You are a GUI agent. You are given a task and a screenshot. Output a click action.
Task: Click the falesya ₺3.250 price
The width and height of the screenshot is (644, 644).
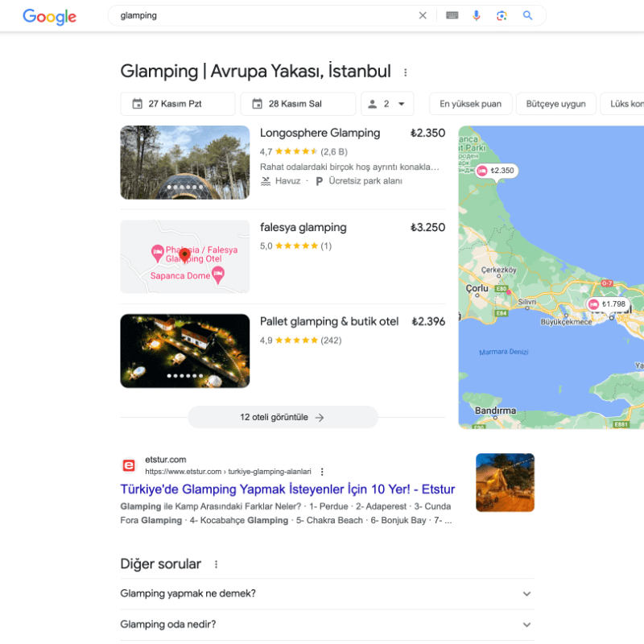(x=427, y=228)
